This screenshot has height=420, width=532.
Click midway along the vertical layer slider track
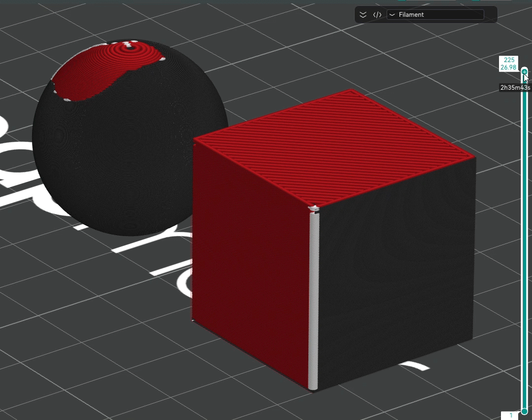tap(525, 241)
